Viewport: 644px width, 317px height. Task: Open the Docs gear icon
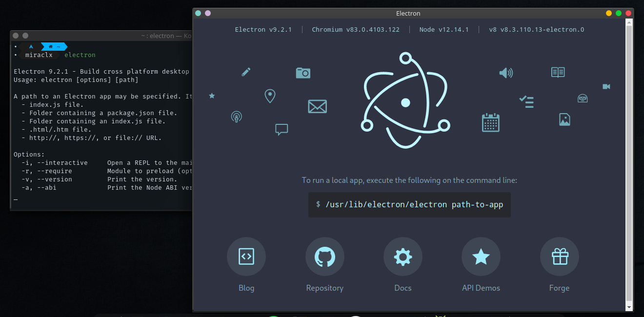[403, 257]
